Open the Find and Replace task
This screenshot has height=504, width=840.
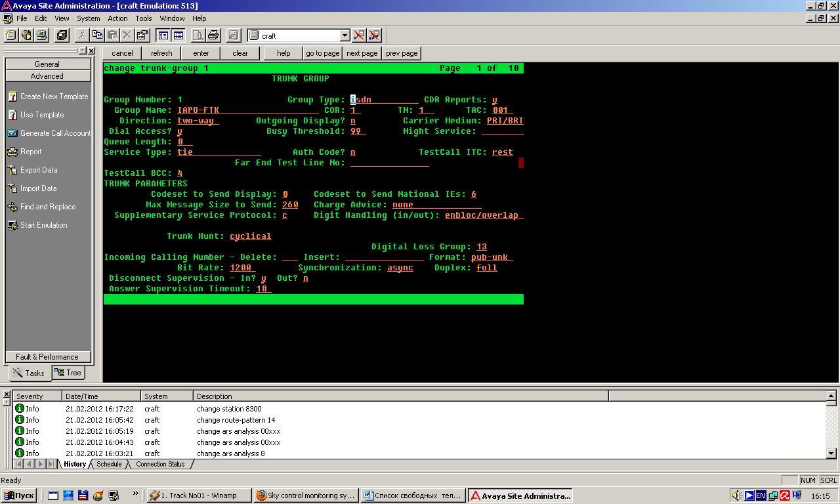(47, 207)
